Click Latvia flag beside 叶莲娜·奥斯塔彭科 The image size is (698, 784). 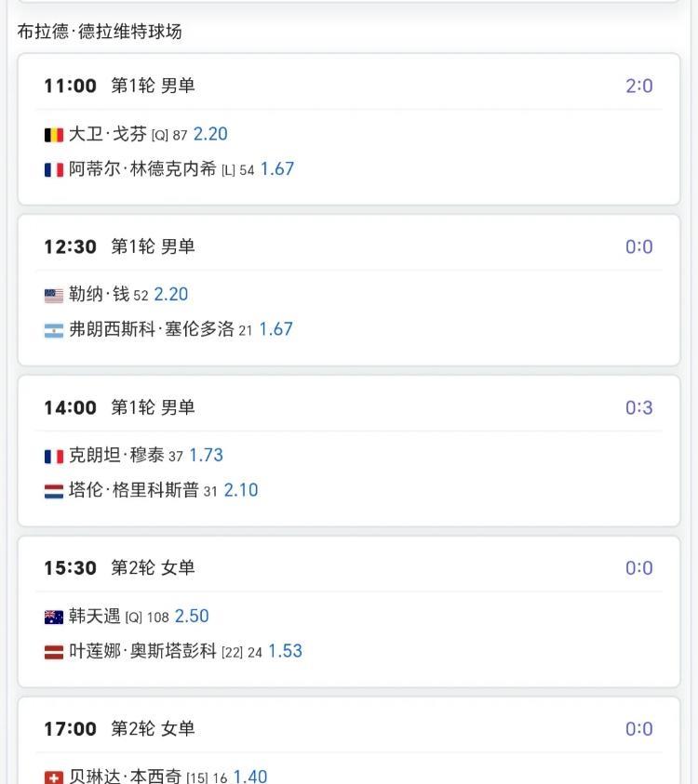[x=54, y=652]
